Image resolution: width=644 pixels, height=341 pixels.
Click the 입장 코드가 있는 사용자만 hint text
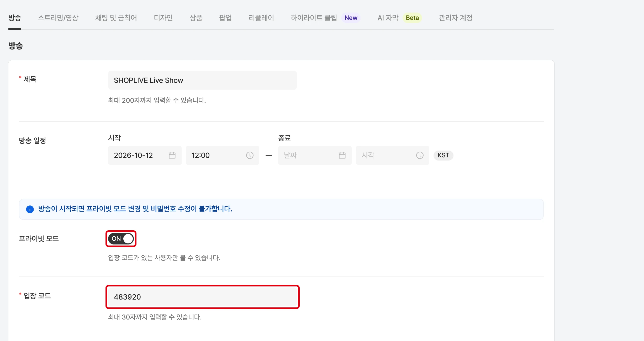pyautogui.click(x=164, y=258)
